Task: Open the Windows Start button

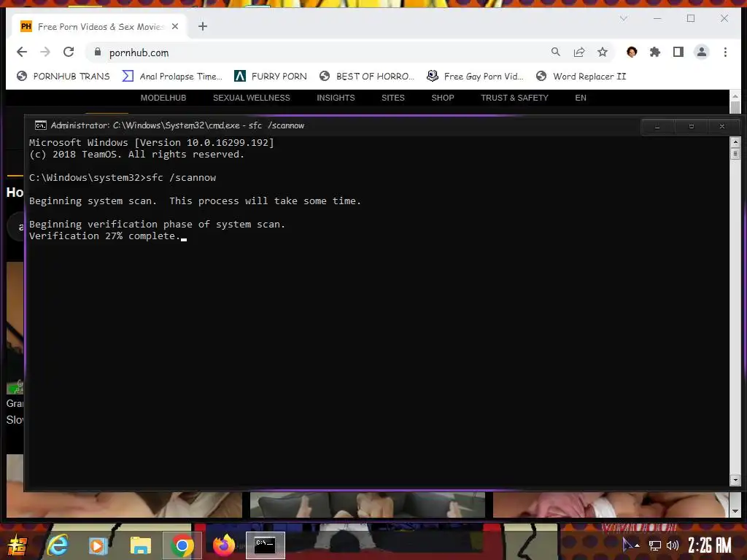Action: pos(18,545)
